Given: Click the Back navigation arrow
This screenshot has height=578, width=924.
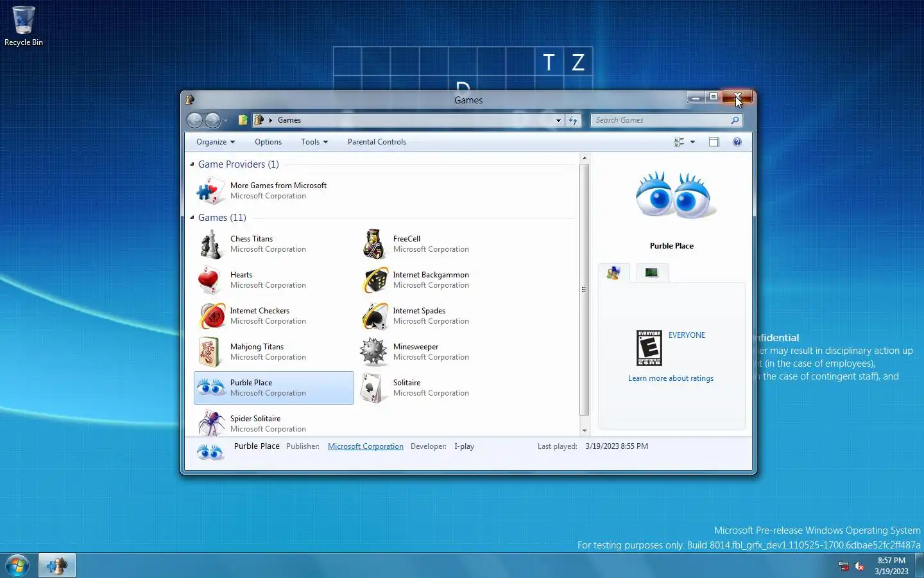Looking at the screenshot, I should 195,120.
